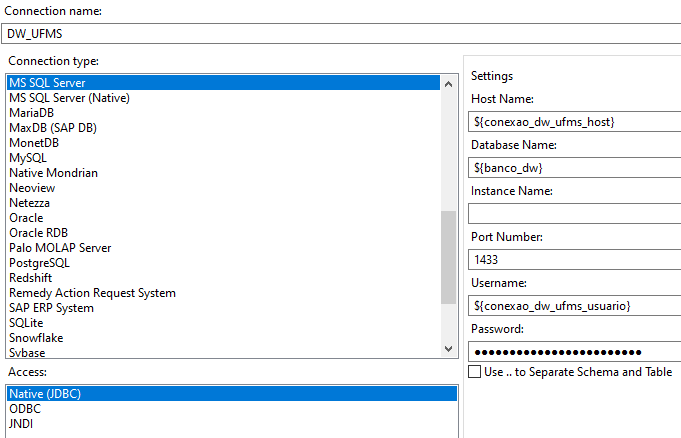
Task: Click the connection type list scrollbar thumb
Action: [449, 257]
